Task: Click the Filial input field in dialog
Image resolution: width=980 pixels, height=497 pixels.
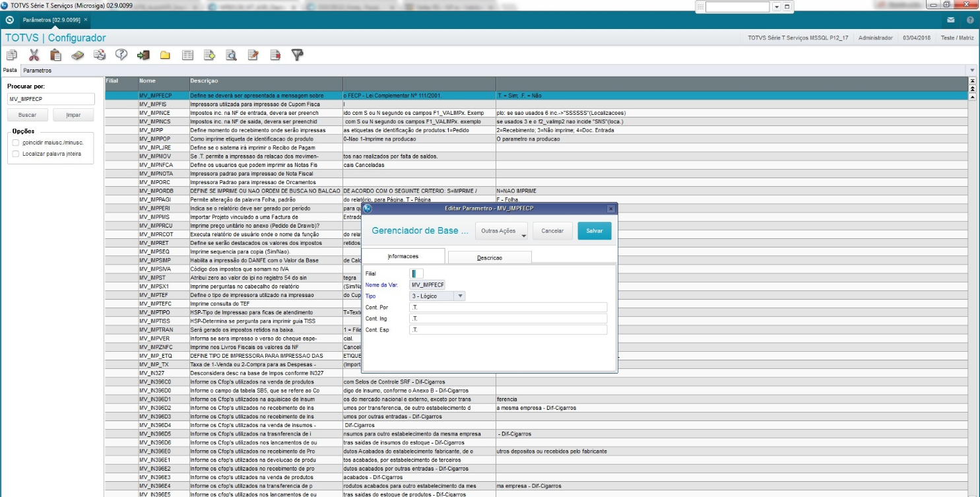Action: pyautogui.click(x=416, y=273)
